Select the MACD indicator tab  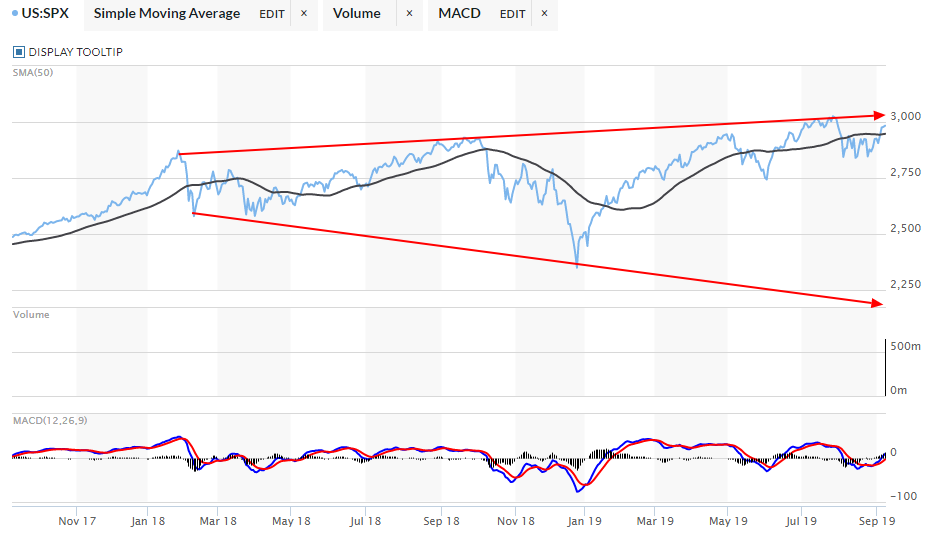click(459, 14)
